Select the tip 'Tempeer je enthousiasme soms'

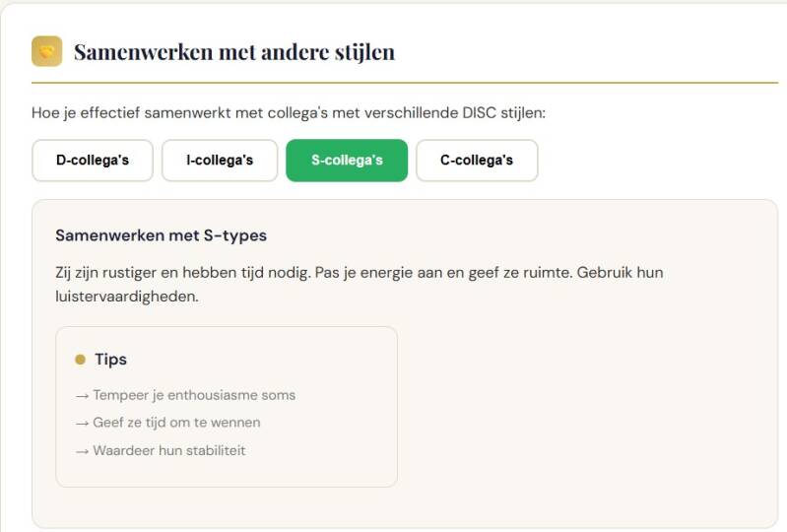point(194,395)
